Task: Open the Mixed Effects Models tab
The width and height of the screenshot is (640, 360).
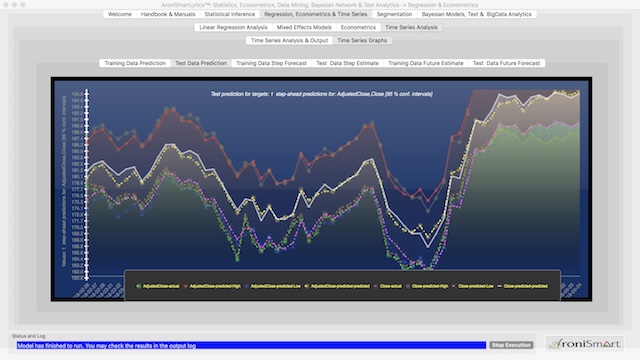Action: 304,27
